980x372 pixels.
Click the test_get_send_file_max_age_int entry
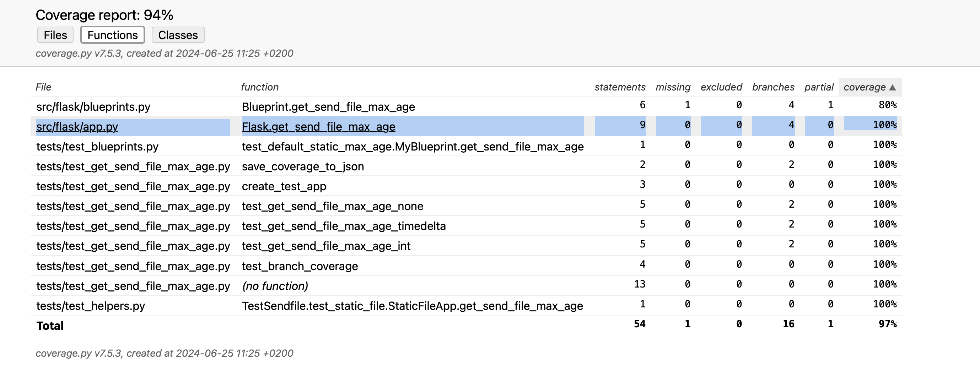[326, 246]
